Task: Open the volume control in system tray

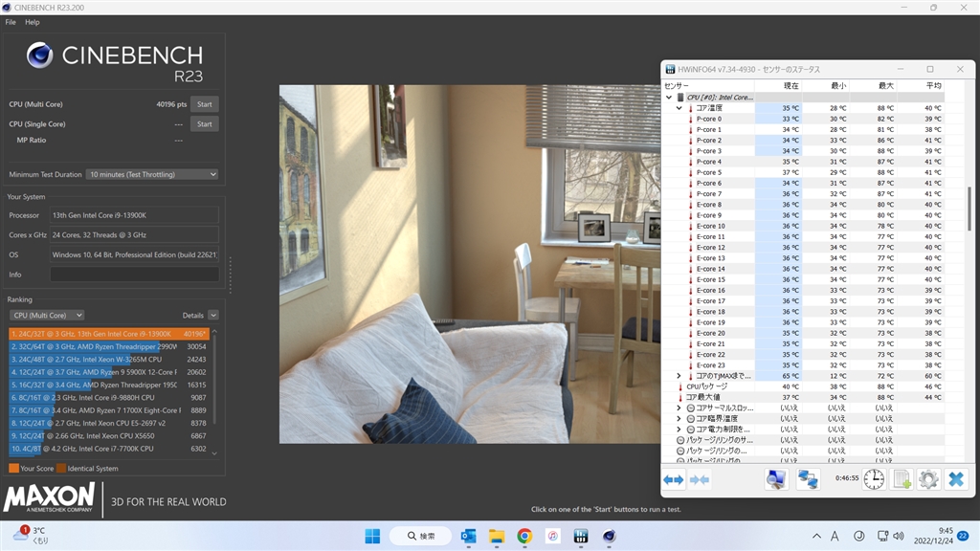Action: click(x=899, y=536)
